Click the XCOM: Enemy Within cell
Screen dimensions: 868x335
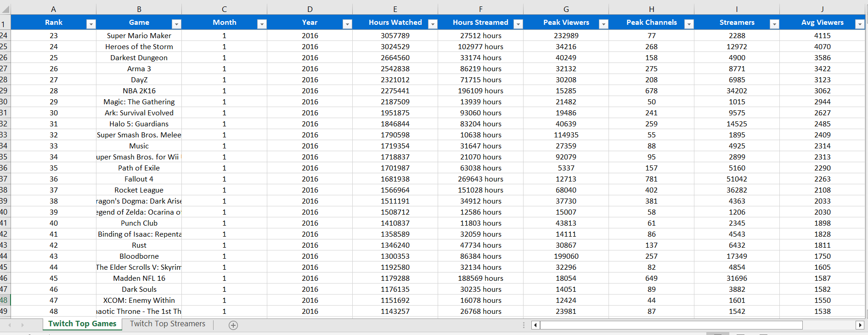139,300
